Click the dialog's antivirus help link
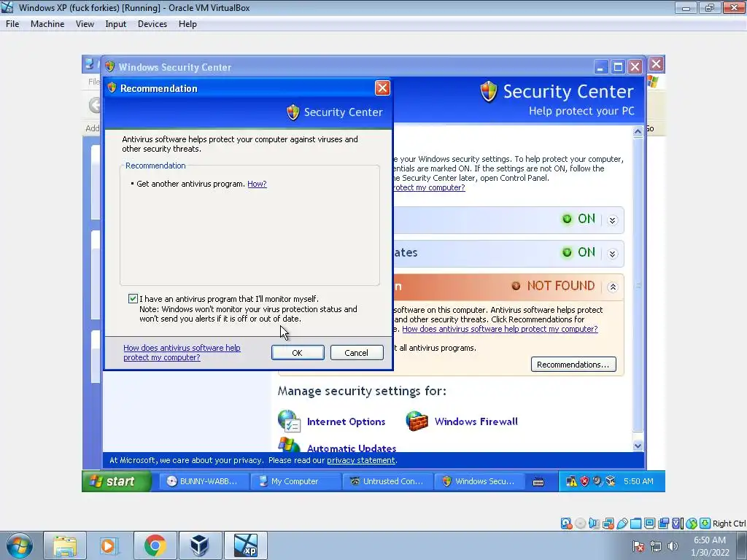The height and width of the screenshot is (560, 747). pos(182,352)
